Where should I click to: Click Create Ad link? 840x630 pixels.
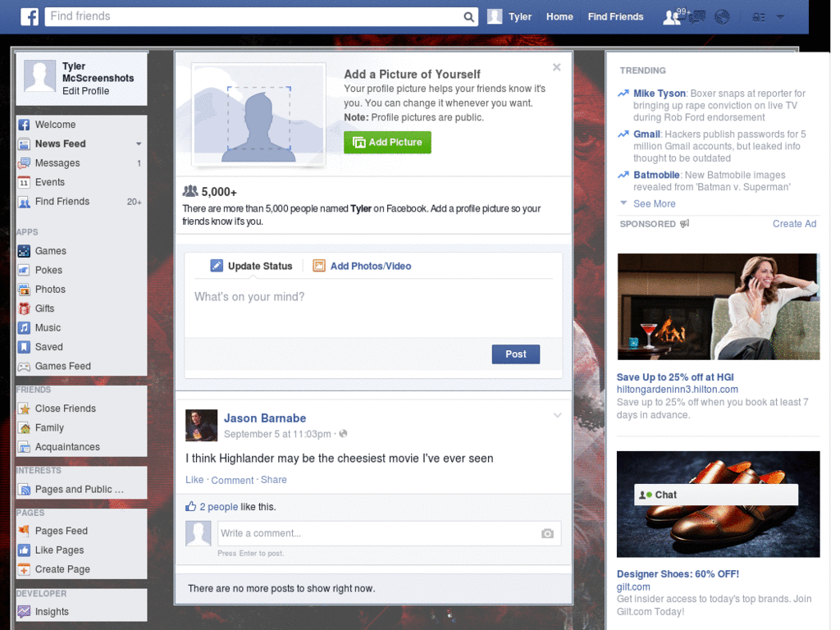point(794,224)
